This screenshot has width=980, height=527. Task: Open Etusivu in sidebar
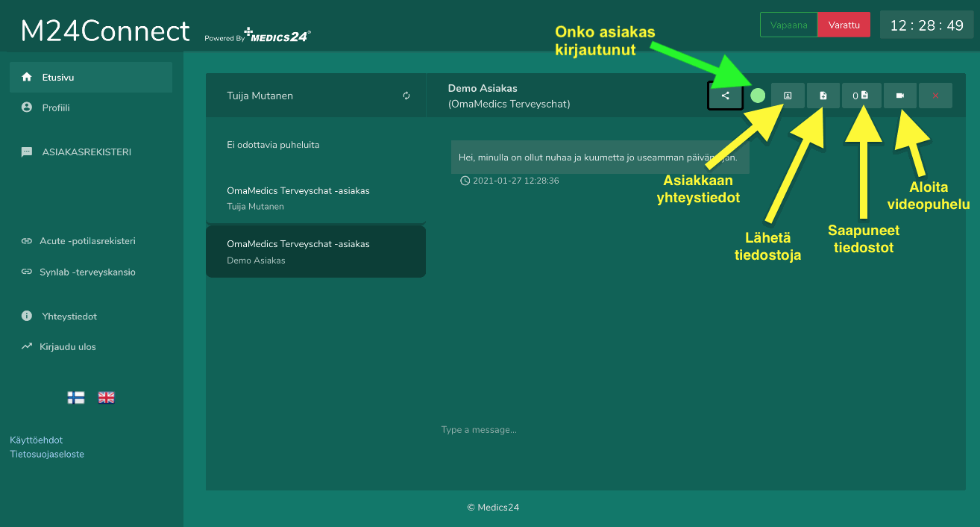(x=91, y=77)
